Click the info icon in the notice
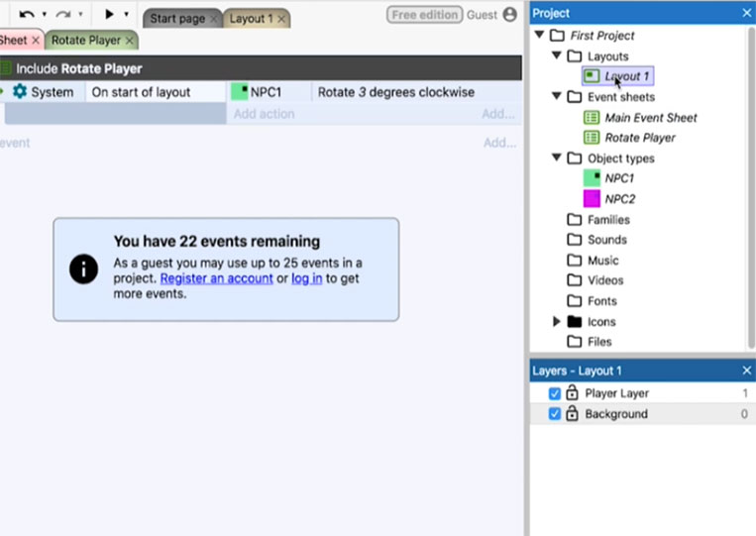 pyautogui.click(x=83, y=268)
